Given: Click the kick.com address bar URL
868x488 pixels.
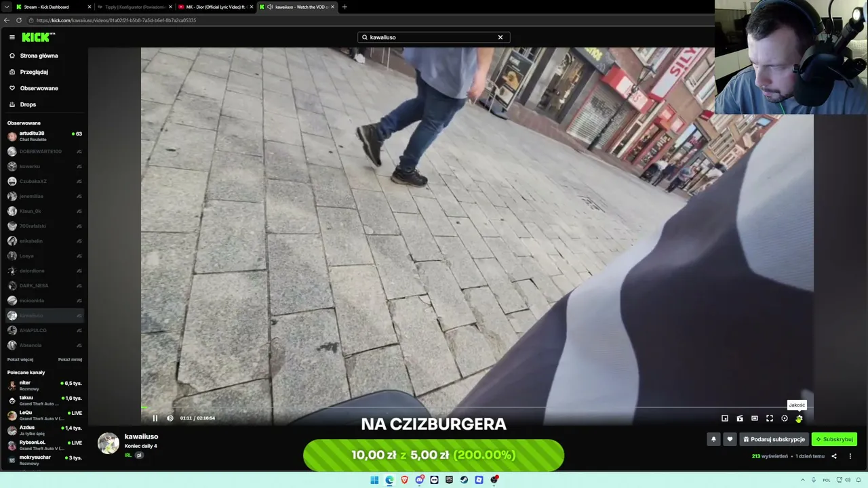Looking at the screenshot, I should click(x=116, y=20).
